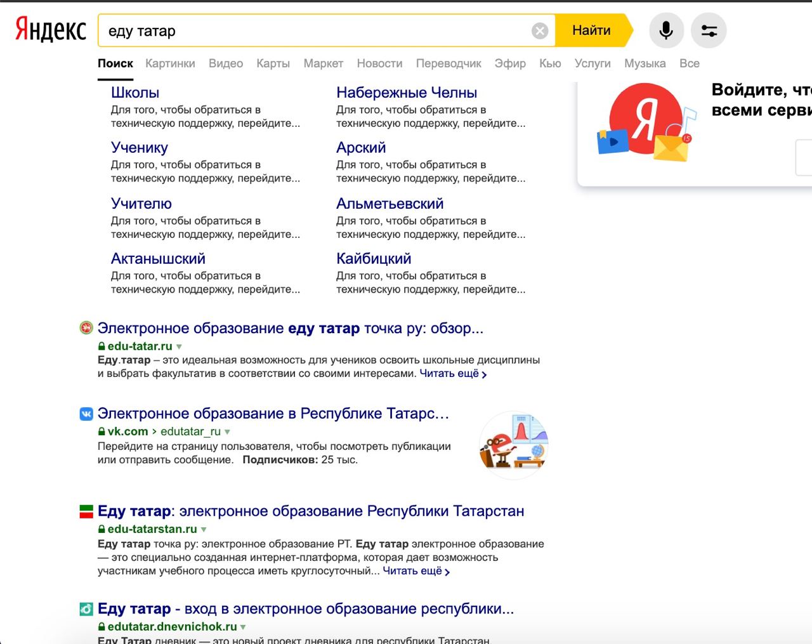Click the lock icon next to edu-tatarstan.ru
The height and width of the screenshot is (644, 812).
[x=101, y=529]
